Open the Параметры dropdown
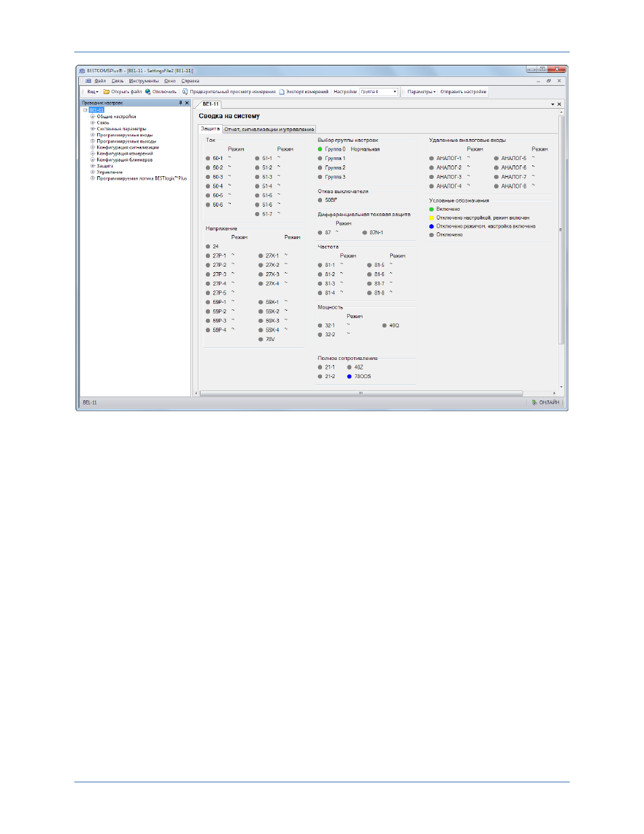The height and width of the screenshot is (834, 644). [421, 92]
